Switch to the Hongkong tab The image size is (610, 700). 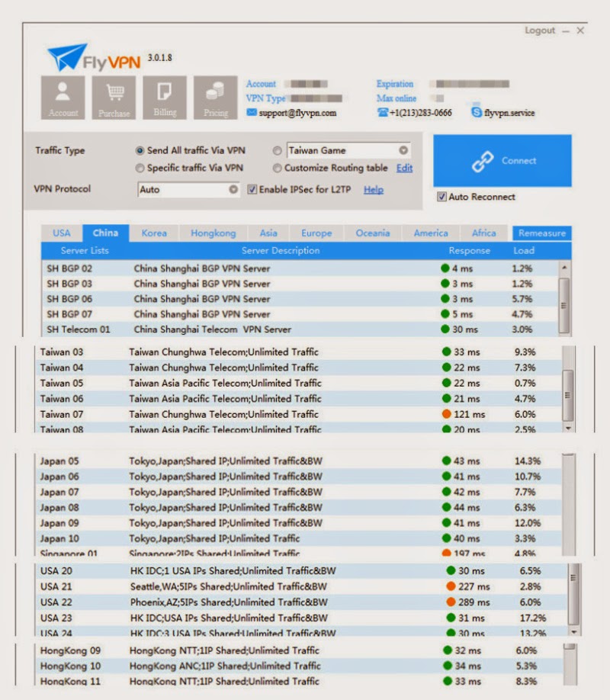213,233
